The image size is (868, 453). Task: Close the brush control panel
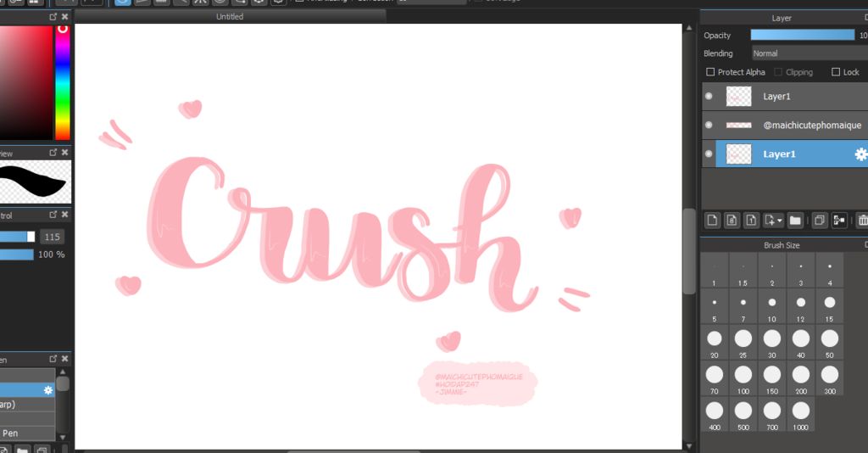(x=64, y=215)
